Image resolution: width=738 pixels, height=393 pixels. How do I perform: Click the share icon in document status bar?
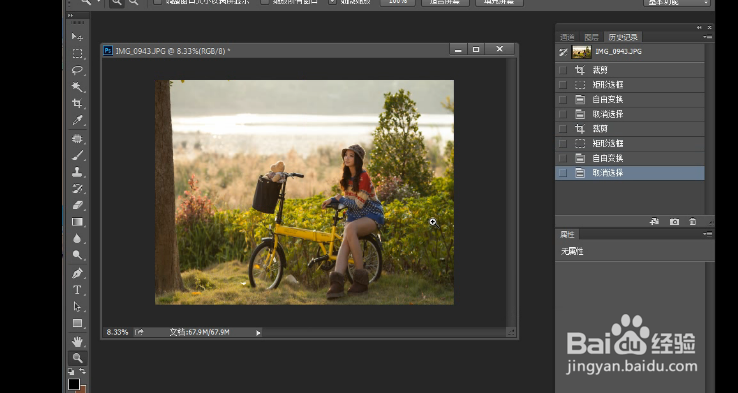[x=139, y=332]
